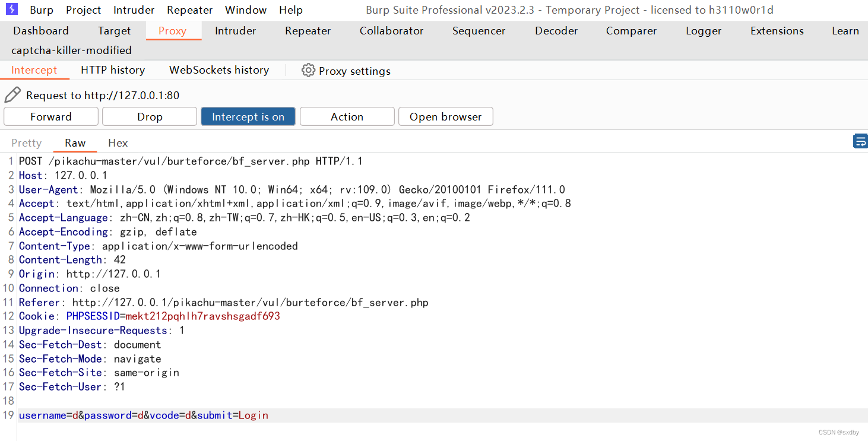
Task: Switch editor to Hex view
Action: point(118,143)
